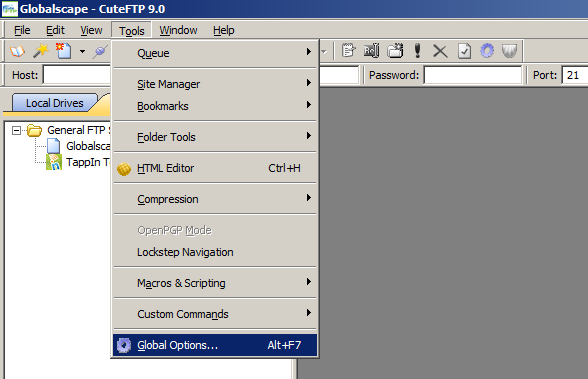Open the dropdown arrow beside New icon

coord(82,51)
